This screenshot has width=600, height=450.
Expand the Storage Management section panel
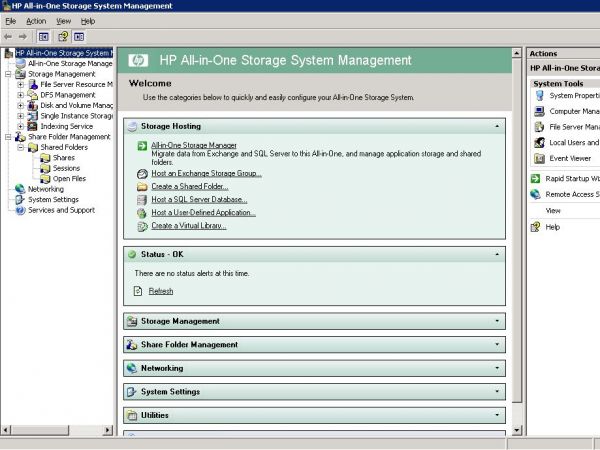coord(497,321)
